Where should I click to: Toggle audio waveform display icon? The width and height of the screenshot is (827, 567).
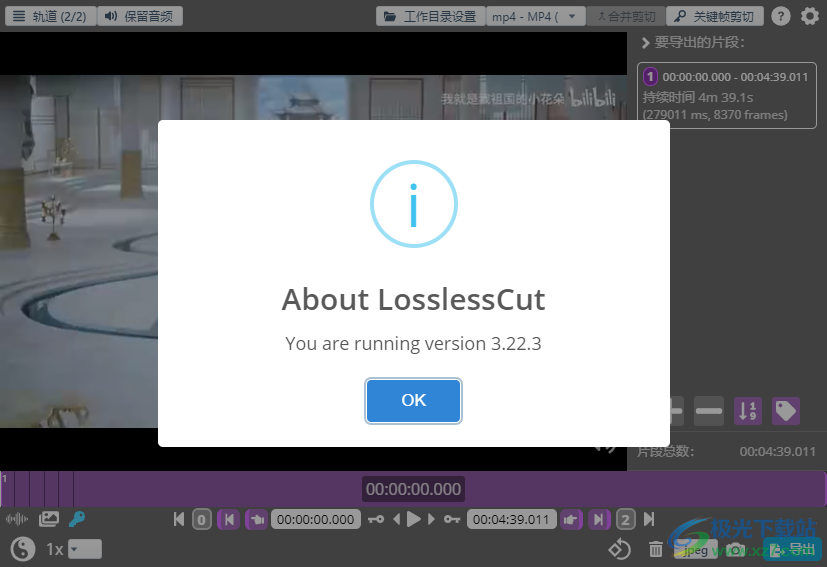pyautogui.click(x=17, y=520)
